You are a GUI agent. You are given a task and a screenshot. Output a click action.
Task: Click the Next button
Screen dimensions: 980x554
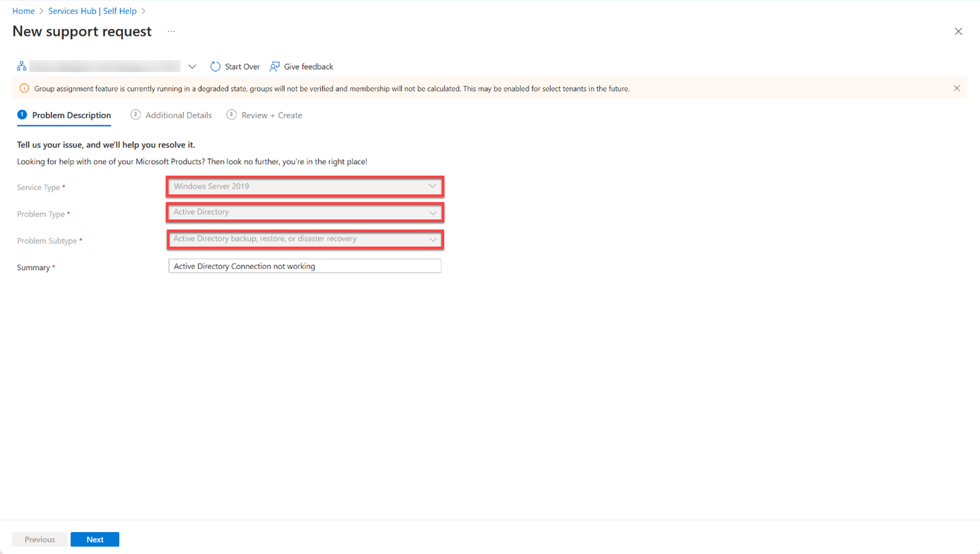pos(95,539)
